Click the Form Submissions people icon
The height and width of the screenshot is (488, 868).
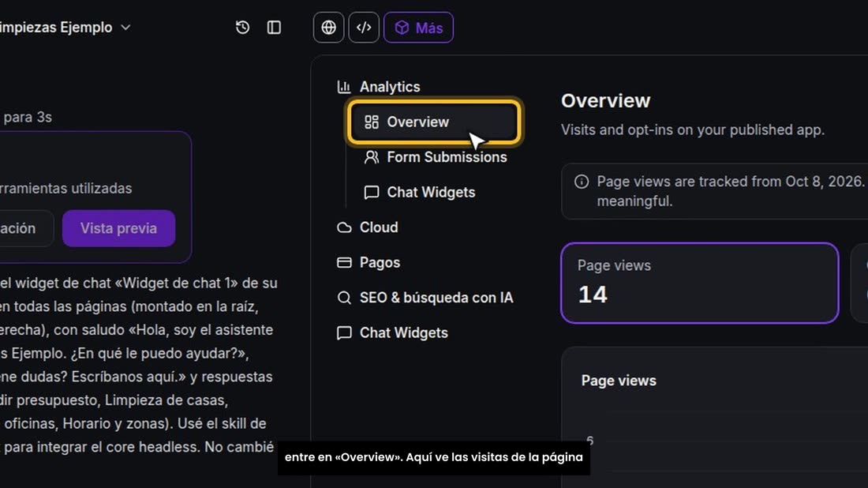372,157
